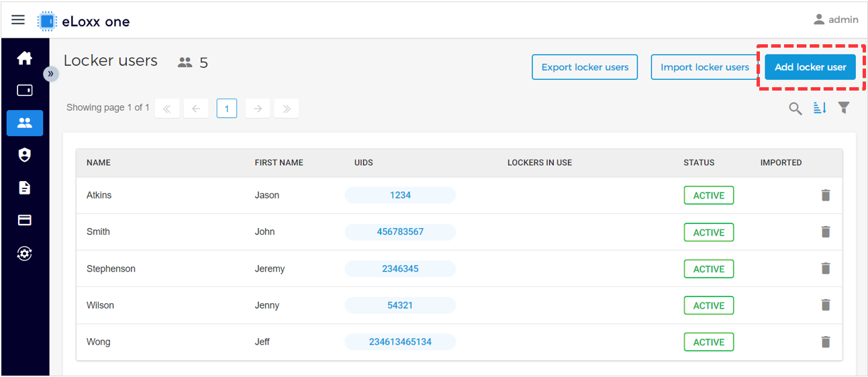Open the document reports sidebar icon
Viewport: 868px width, 377px height.
[25, 188]
